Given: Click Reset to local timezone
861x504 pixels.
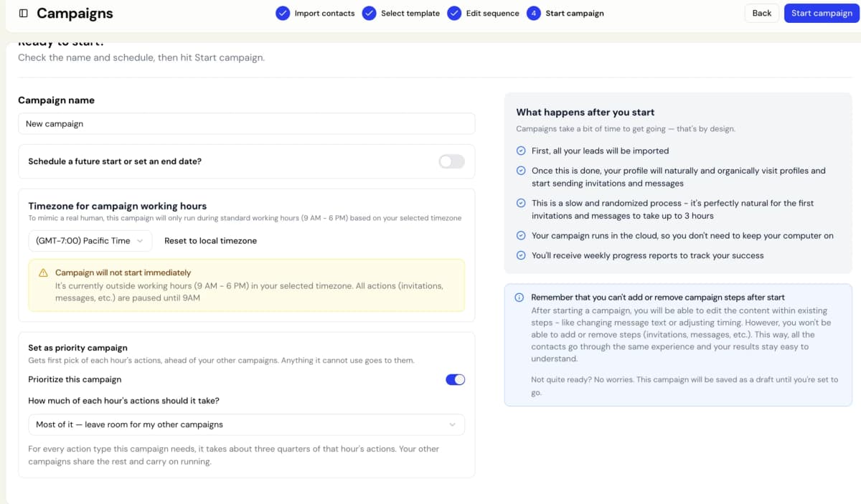Looking at the screenshot, I should tap(210, 241).
